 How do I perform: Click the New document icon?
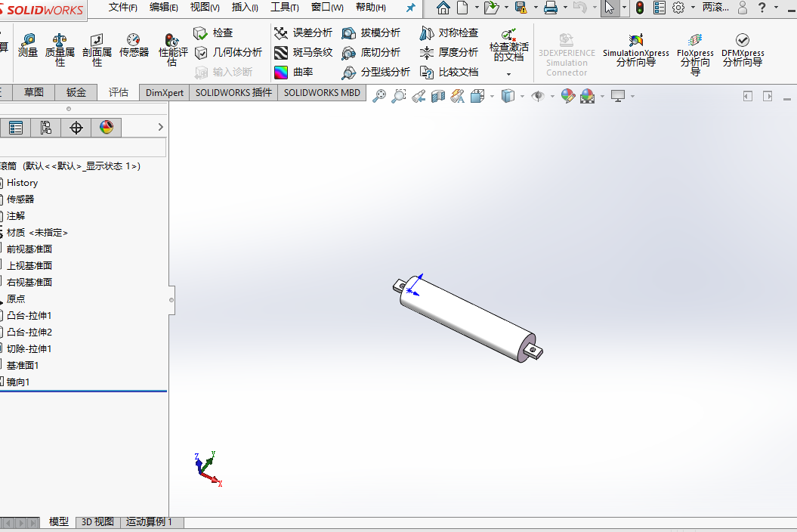(x=462, y=8)
